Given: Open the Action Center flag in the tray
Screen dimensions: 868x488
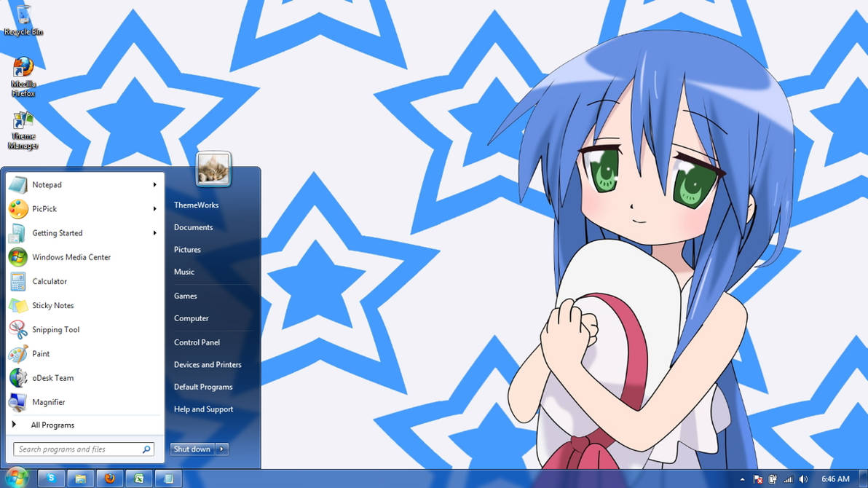Looking at the screenshot, I should [x=757, y=479].
